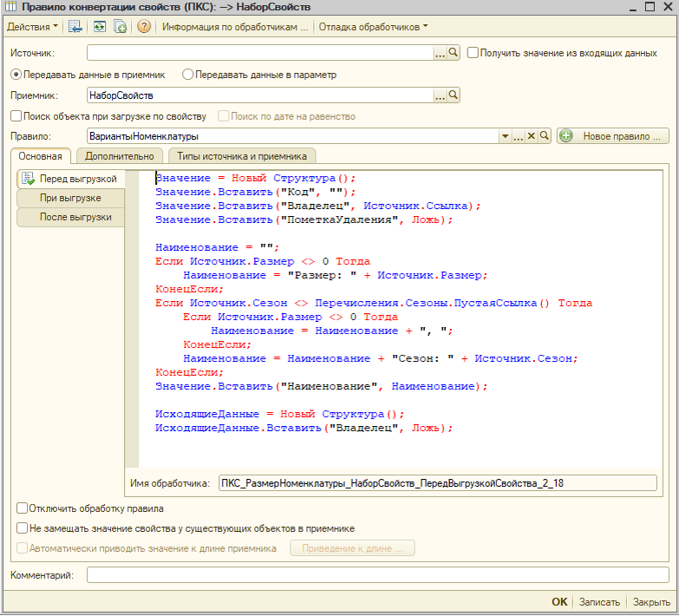Click code line Значение.Вставить("Код", "");
Image resolution: width=679 pixels, height=616 pixels.
point(256,192)
